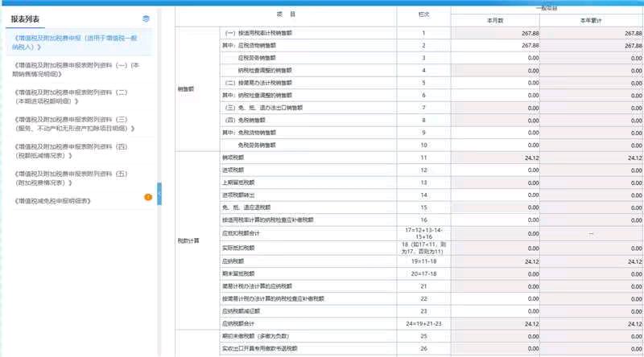
Task: Collapse the report list sidebar handle
Action: click(x=159, y=194)
